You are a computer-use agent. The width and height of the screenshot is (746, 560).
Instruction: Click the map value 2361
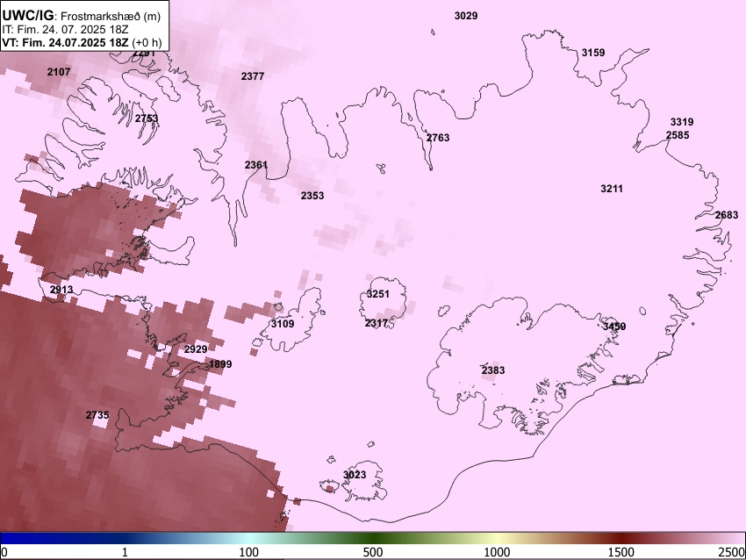pos(256,165)
